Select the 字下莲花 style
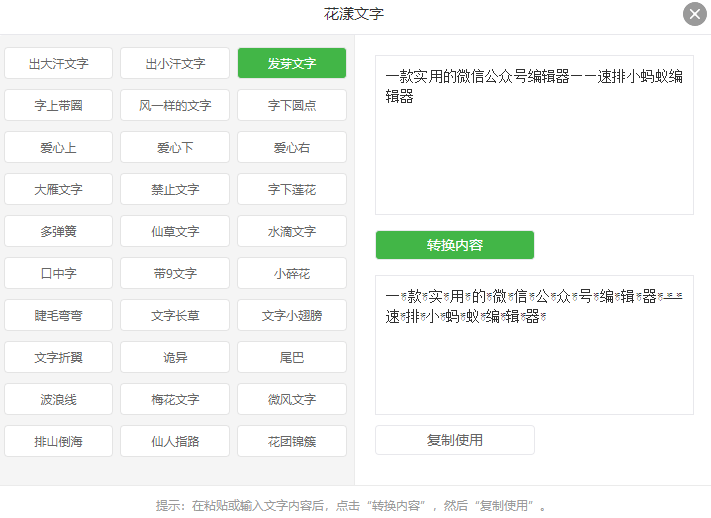The width and height of the screenshot is (711, 518). tap(292, 189)
